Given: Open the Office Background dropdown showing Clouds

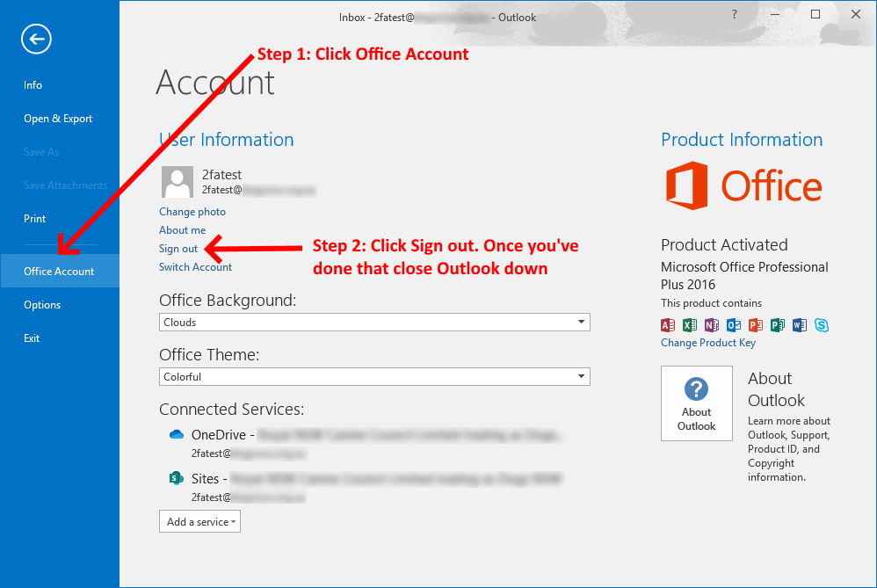Looking at the screenshot, I should (374, 323).
